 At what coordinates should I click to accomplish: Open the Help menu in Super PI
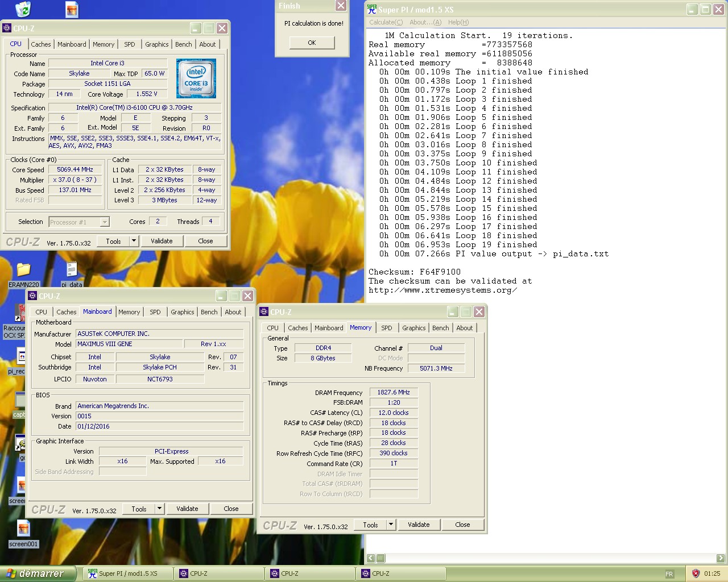pos(458,22)
